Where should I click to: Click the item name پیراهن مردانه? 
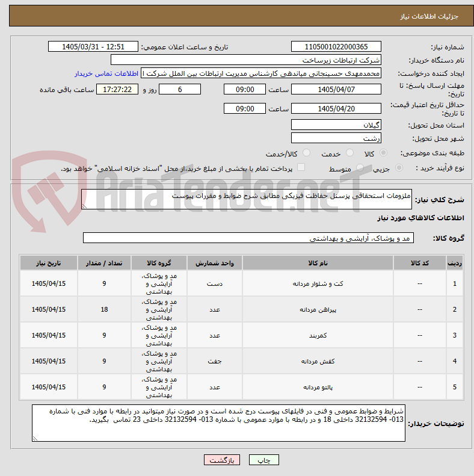(x=318, y=309)
